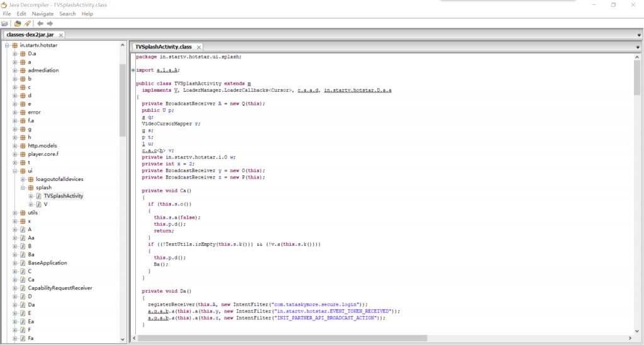Expand the loagoutofalldevices package node

(x=23, y=179)
